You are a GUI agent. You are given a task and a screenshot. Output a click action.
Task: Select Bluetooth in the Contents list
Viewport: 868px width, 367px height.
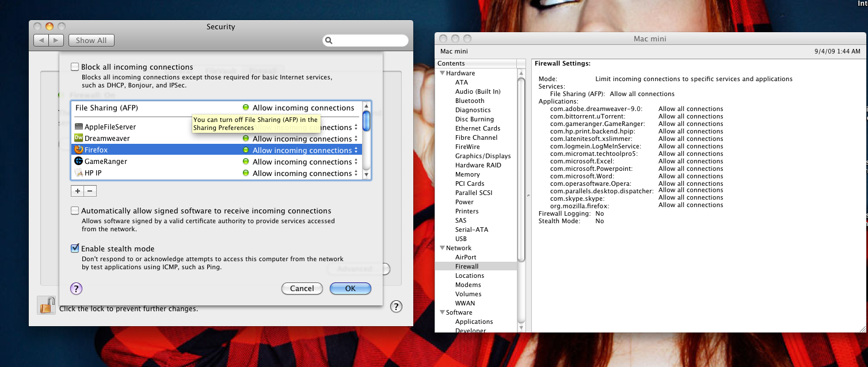pos(470,101)
